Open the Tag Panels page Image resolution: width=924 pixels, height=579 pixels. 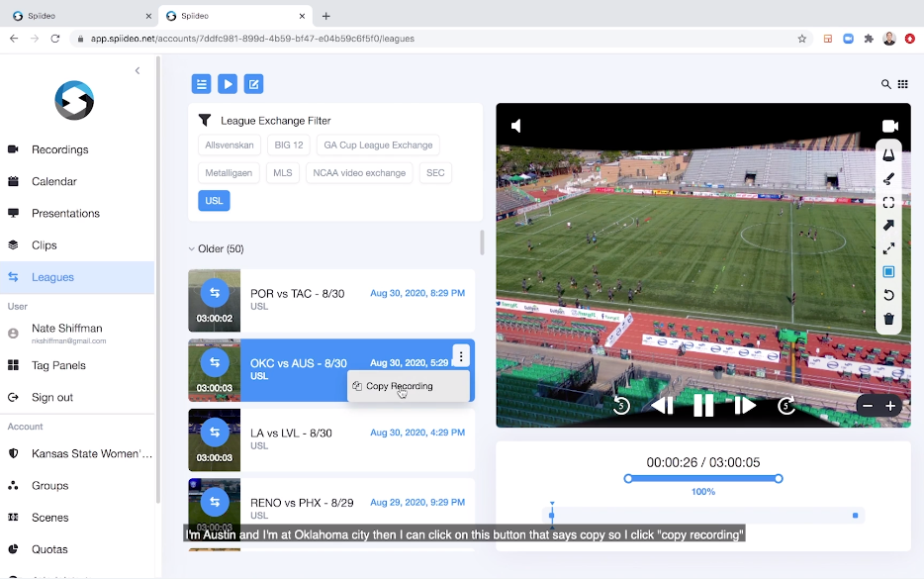[58, 365]
